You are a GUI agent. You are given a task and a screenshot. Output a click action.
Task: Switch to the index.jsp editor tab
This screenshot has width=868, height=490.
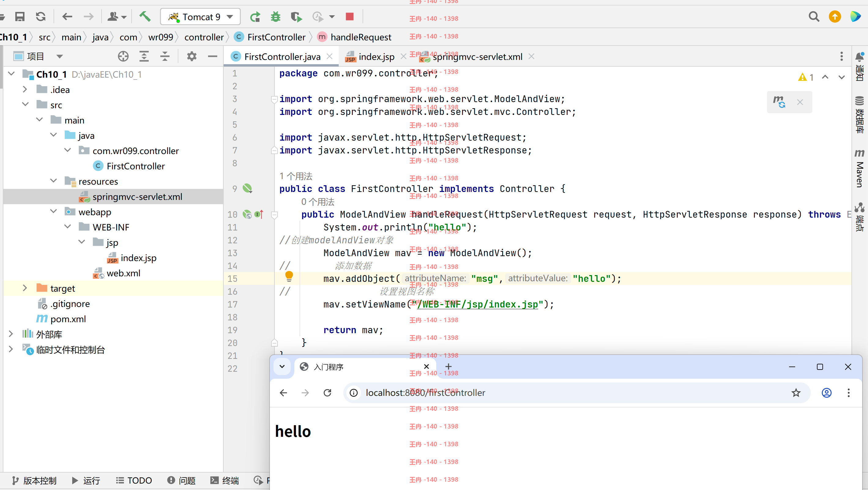(376, 57)
